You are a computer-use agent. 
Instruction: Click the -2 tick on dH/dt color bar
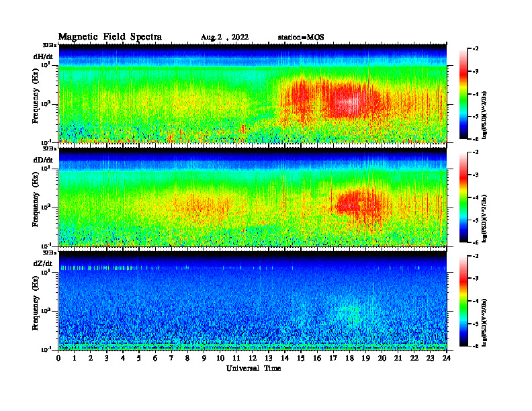pos(475,49)
